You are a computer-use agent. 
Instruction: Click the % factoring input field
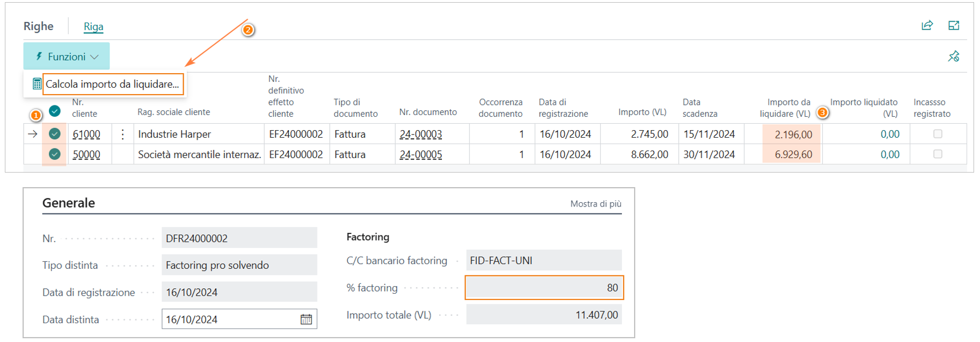click(544, 288)
